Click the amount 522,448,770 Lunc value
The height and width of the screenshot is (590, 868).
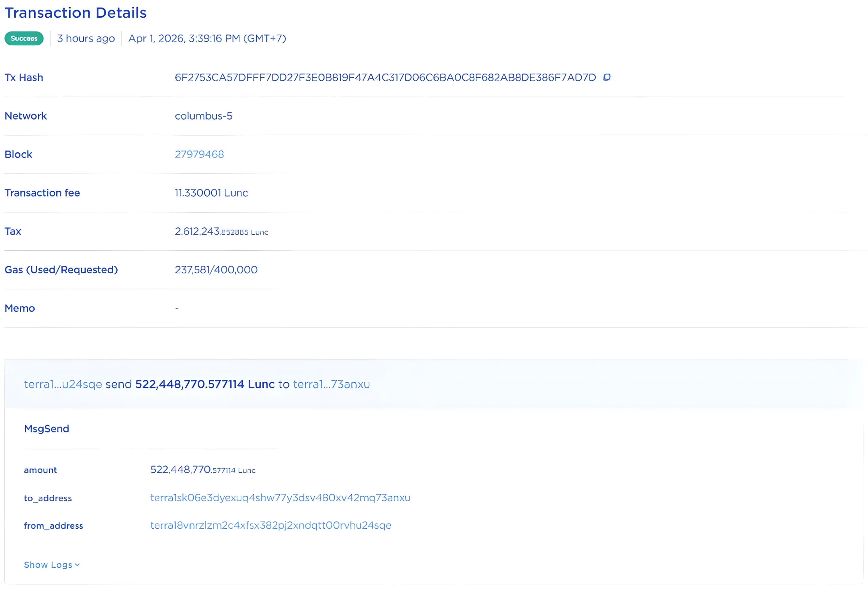[x=202, y=470]
